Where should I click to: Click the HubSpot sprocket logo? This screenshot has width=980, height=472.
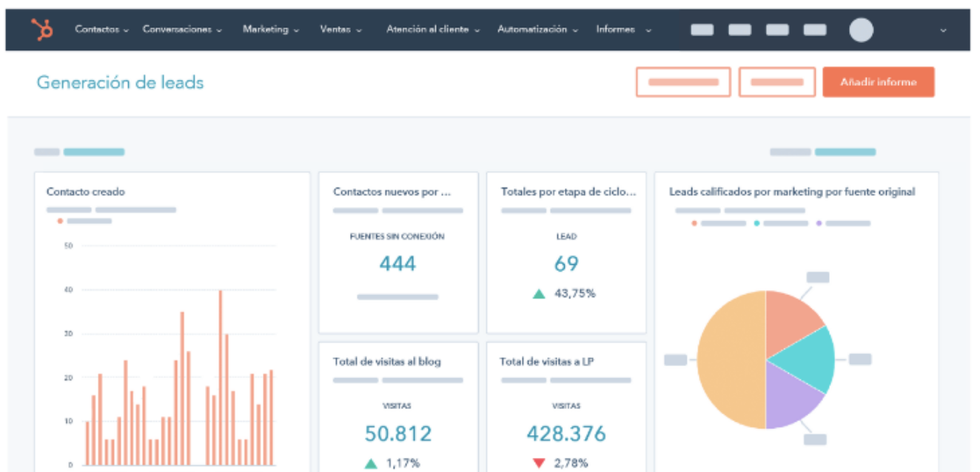tap(42, 30)
